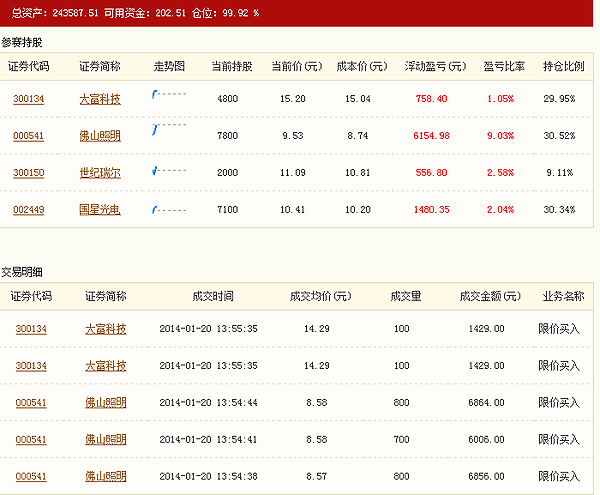
Task: Click the 浮动盈亏 column header
Action: (435, 66)
